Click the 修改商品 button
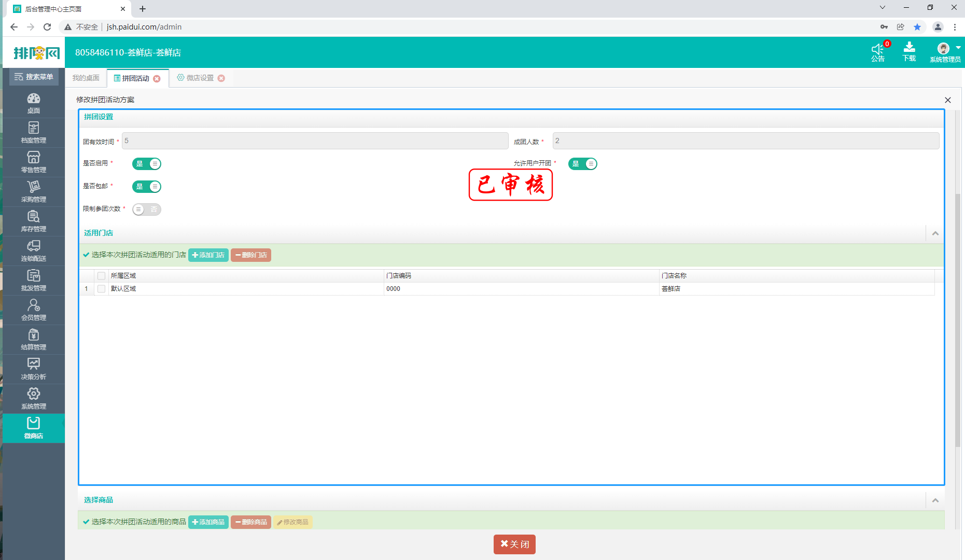 (x=293, y=522)
